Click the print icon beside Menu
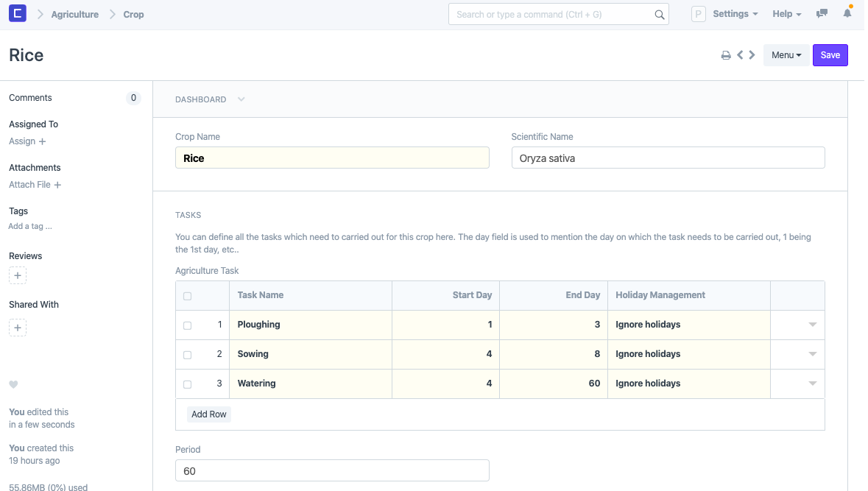The width and height of the screenshot is (868, 491). coord(726,55)
